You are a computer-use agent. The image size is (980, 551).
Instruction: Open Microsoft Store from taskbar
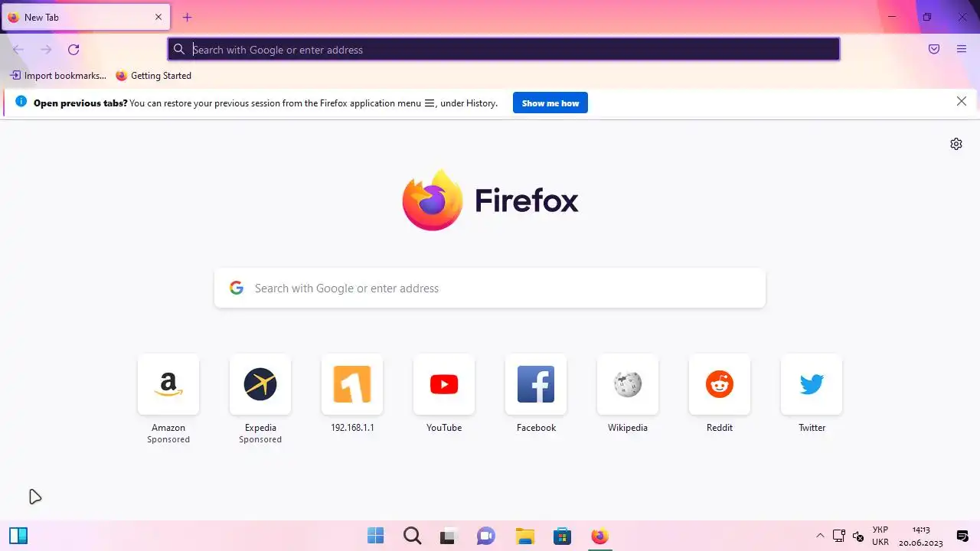tap(562, 536)
